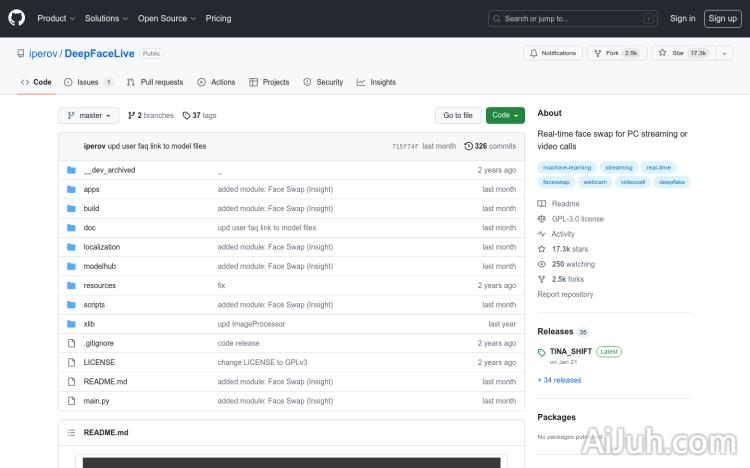The height and width of the screenshot is (468, 750).
Task: Click the GitHub logo icon
Action: pyautogui.click(x=18, y=18)
